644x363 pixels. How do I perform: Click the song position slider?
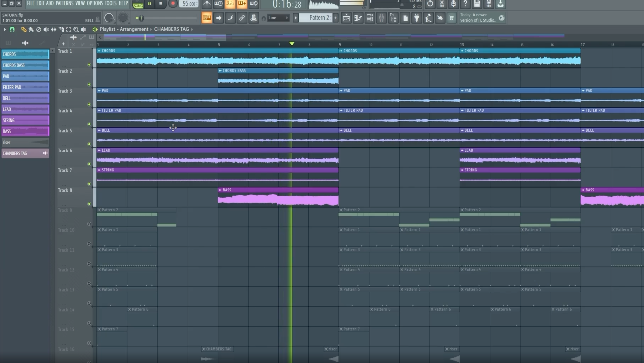click(x=166, y=18)
